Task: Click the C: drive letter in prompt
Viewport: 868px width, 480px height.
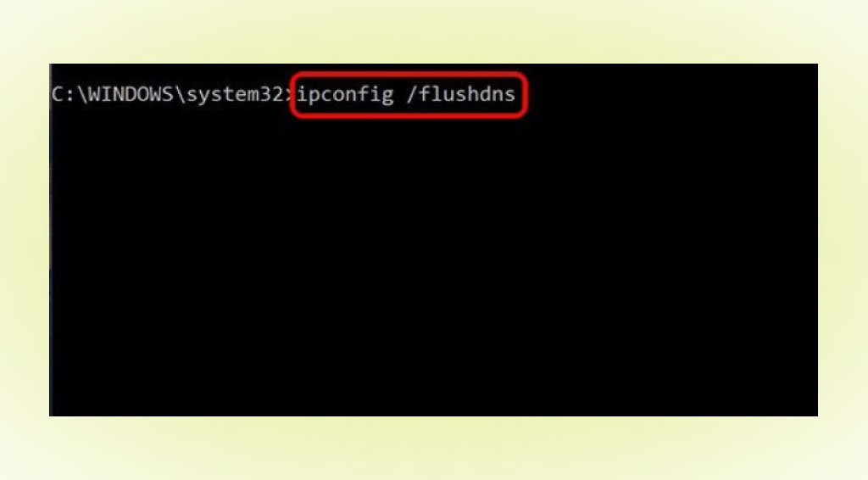Action: 63,95
